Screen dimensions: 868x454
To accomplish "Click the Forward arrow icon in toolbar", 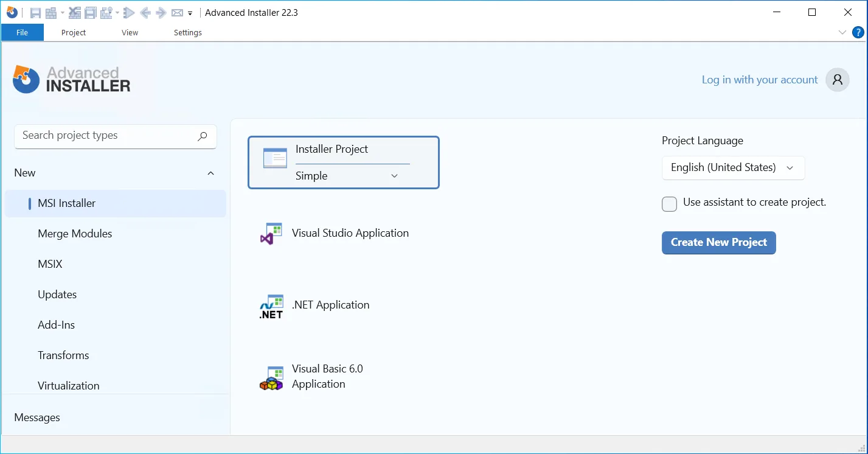I will click(x=161, y=13).
